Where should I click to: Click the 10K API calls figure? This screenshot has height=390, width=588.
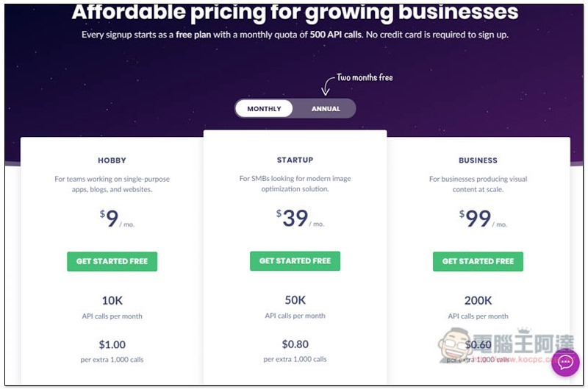pos(112,301)
